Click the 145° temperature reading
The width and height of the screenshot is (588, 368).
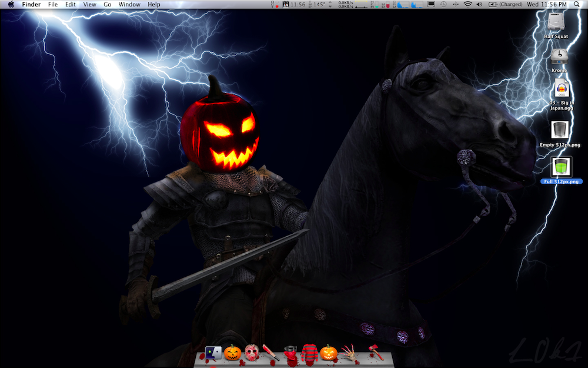319,5
